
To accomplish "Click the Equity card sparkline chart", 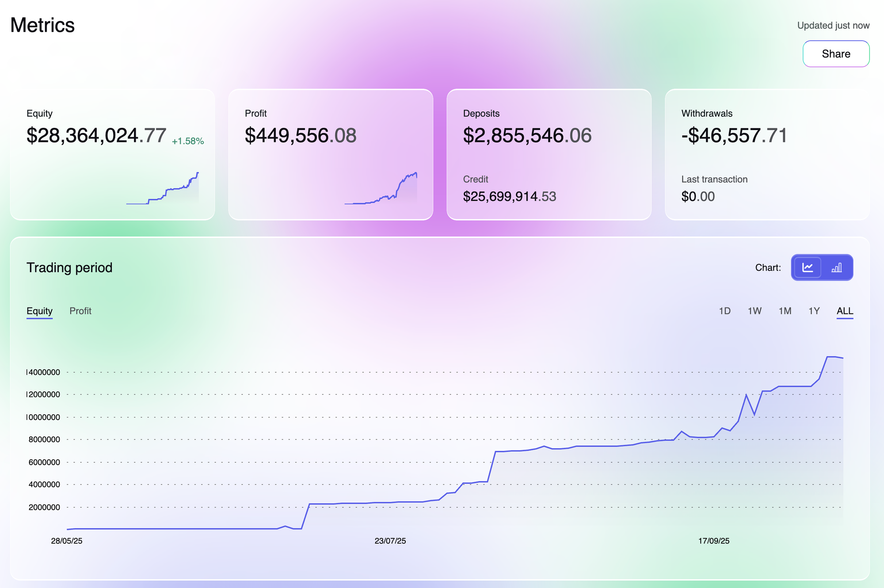I will tap(163, 190).
